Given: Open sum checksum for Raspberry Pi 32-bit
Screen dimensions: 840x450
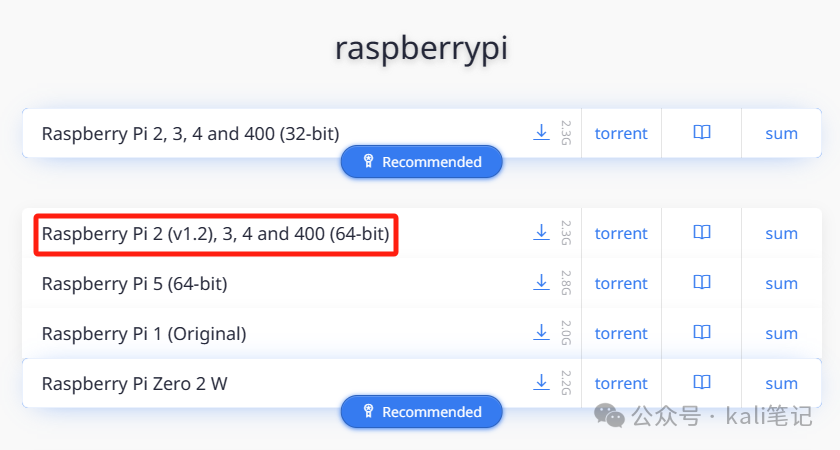Looking at the screenshot, I should pyautogui.click(x=782, y=133).
